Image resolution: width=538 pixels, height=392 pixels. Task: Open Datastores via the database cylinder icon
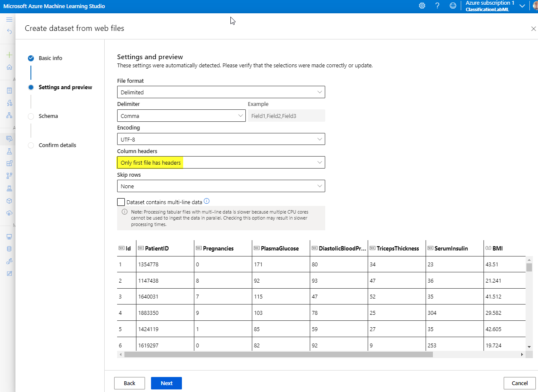9,249
